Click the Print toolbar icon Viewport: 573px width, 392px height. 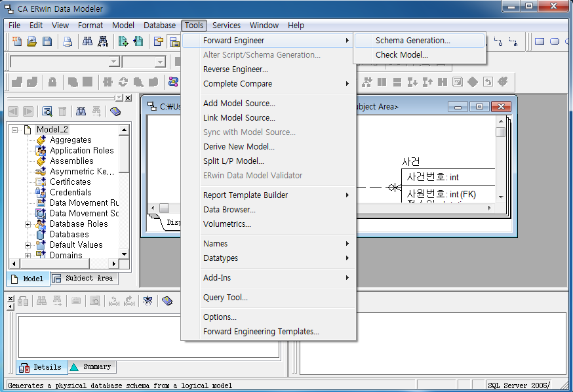click(68, 41)
